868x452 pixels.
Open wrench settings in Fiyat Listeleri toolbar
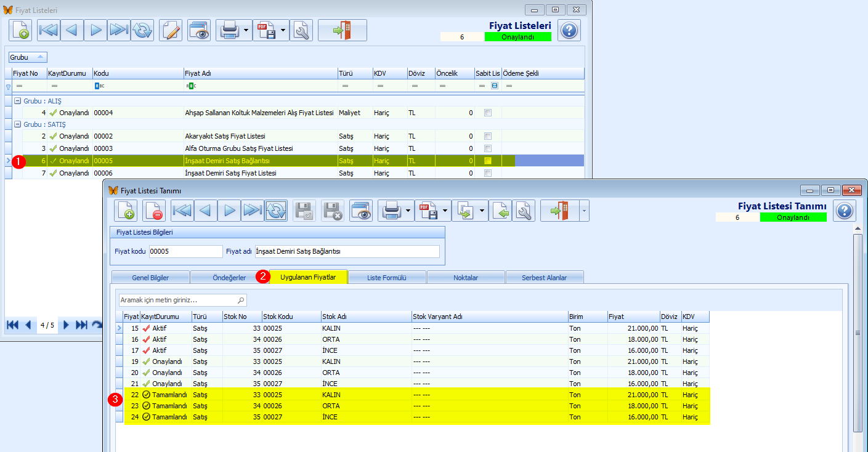(x=301, y=30)
